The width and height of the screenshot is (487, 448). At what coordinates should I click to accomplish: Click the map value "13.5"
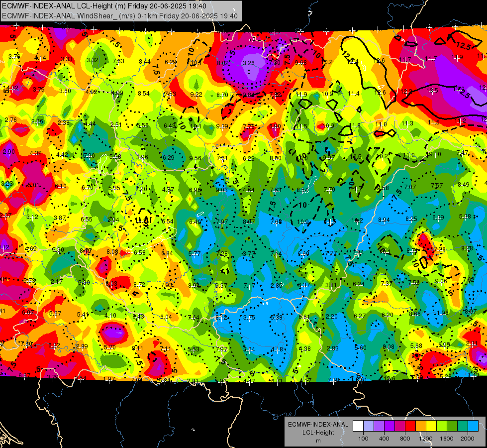click(432, 91)
